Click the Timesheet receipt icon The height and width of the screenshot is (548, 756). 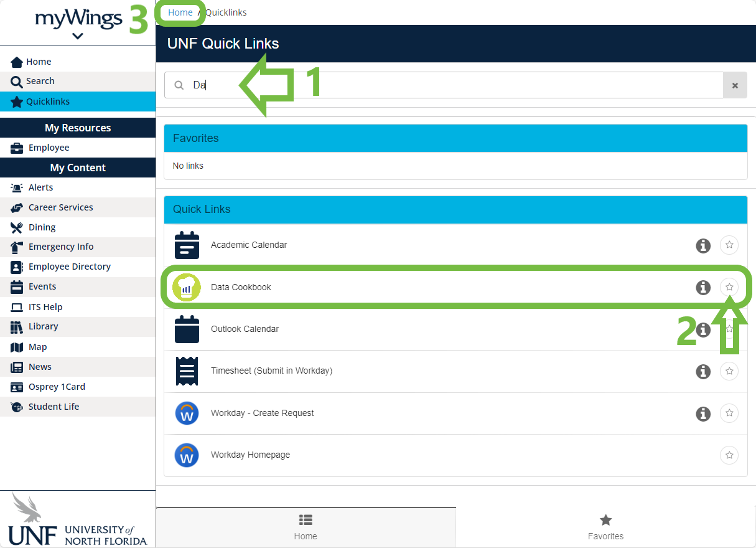[187, 371]
